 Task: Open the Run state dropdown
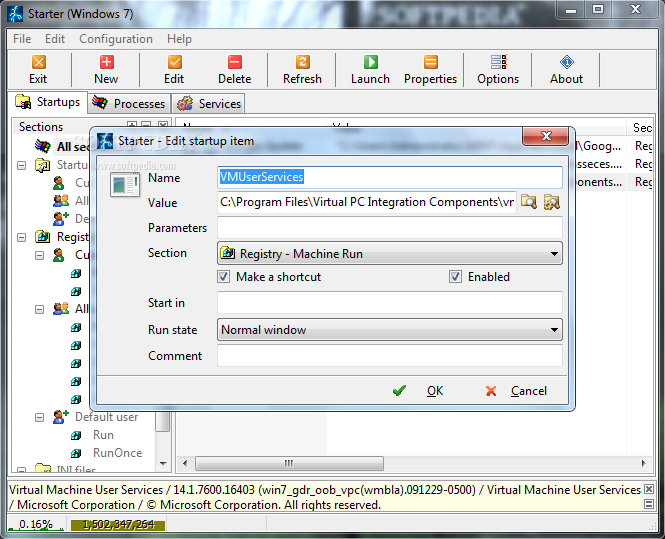pyautogui.click(x=390, y=330)
